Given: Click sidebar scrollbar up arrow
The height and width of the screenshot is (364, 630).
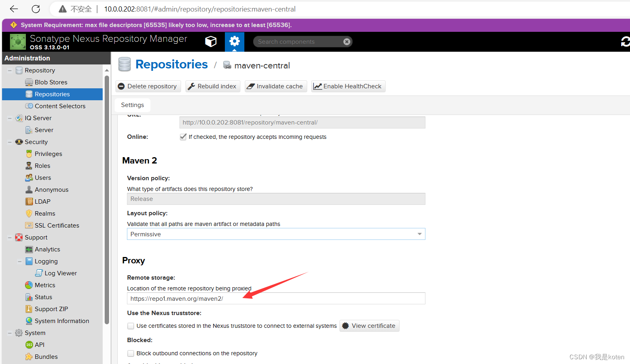Looking at the screenshot, I should point(107,70).
